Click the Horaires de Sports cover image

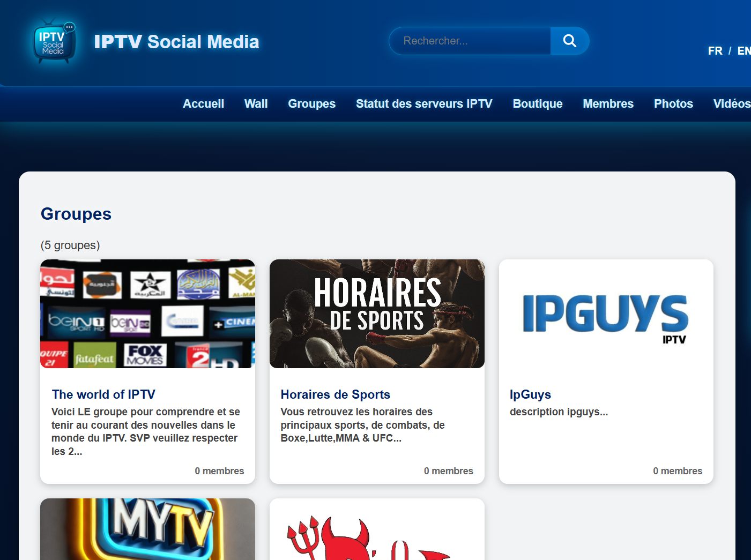click(377, 313)
